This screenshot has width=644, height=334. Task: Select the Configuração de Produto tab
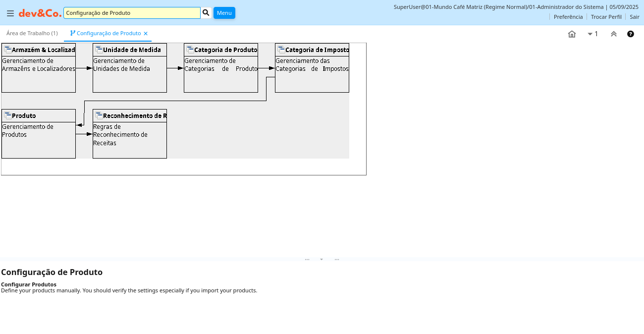pyautogui.click(x=108, y=33)
